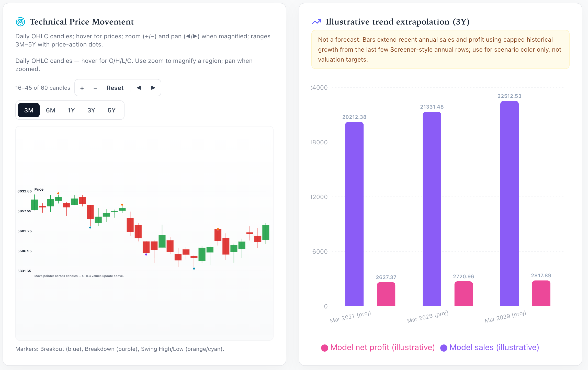The image size is (588, 370).
Task: Zoom in with the plus button
Action: [82, 88]
